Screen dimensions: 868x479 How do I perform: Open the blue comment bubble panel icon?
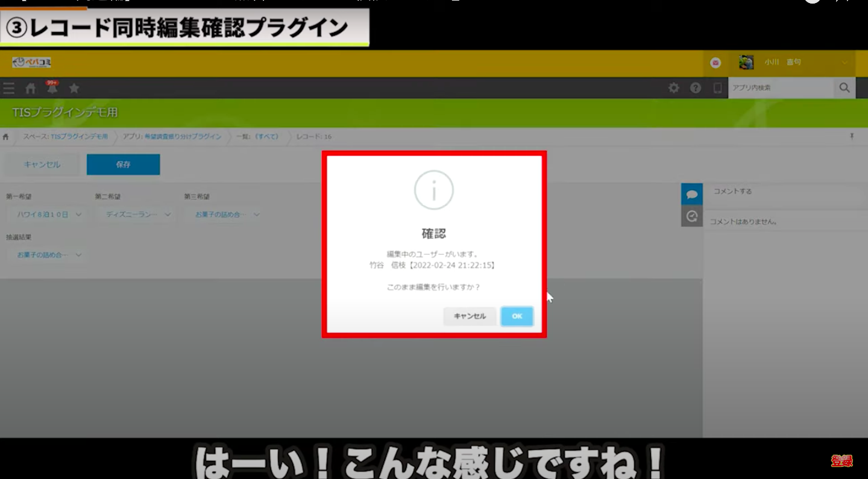[692, 193]
